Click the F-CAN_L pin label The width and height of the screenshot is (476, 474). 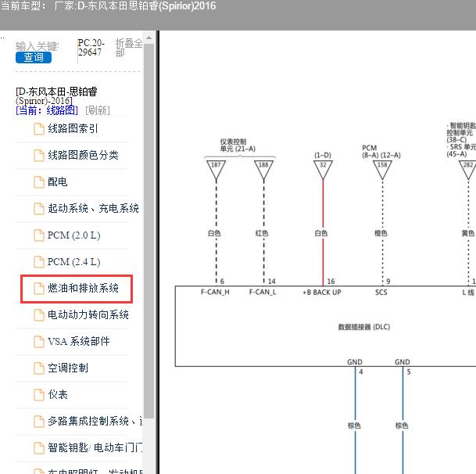(x=263, y=292)
